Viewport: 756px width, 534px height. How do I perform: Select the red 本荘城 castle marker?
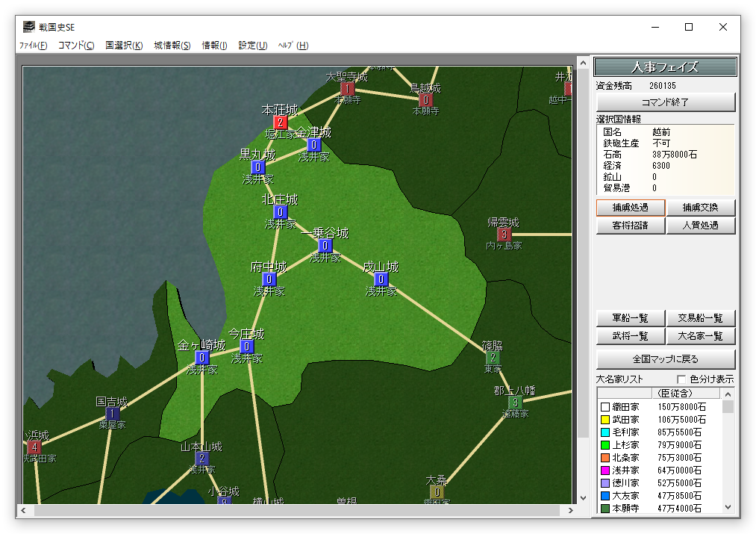point(280,122)
